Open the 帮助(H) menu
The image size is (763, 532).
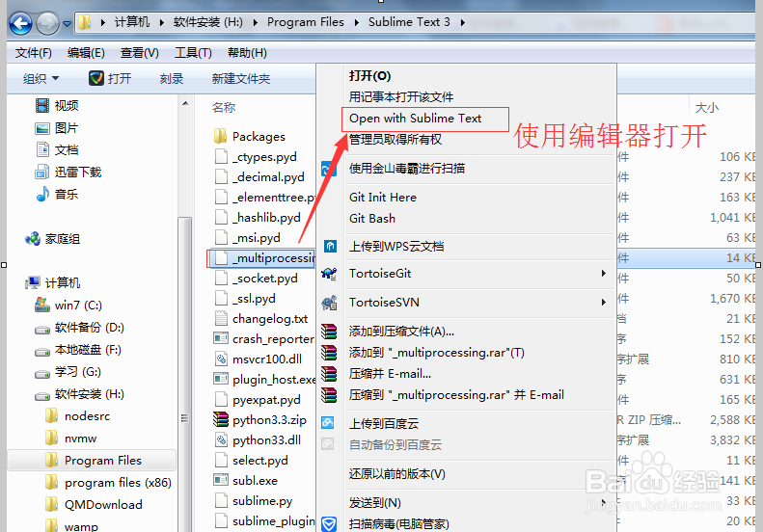(247, 52)
